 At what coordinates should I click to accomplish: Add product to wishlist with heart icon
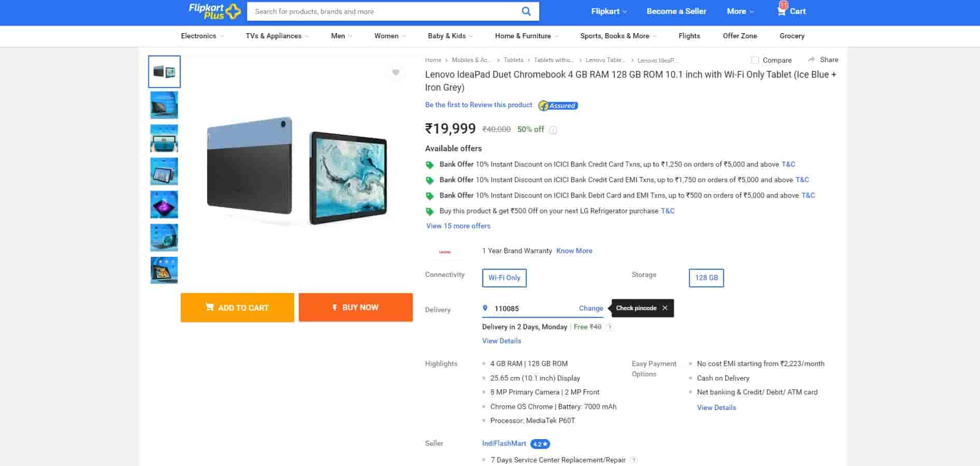pos(396,72)
